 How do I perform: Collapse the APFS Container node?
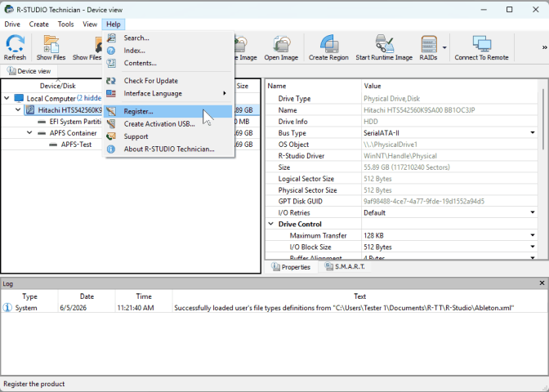[29, 133]
